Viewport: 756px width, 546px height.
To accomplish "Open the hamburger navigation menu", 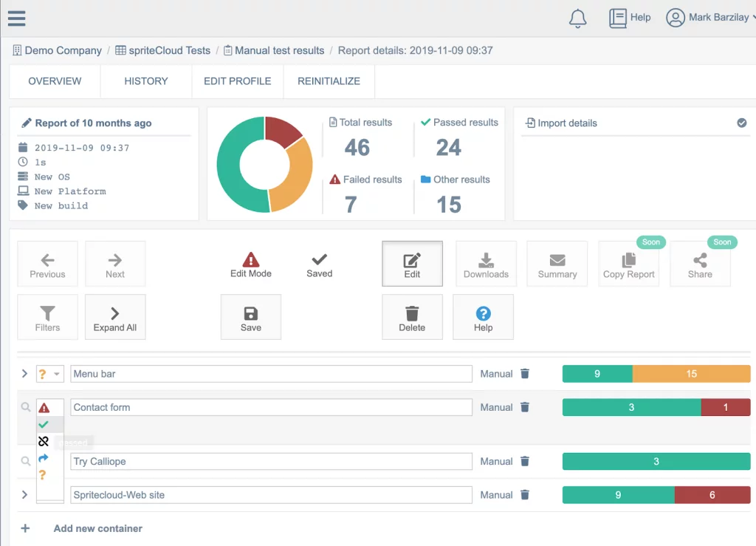I will [16, 18].
